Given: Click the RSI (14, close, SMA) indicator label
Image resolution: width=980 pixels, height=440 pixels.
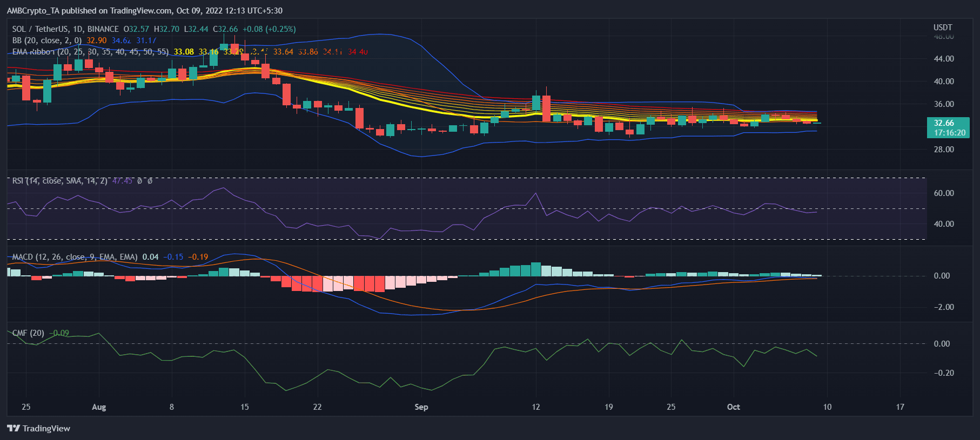Looking at the screenshot, I should click(59, 181).
